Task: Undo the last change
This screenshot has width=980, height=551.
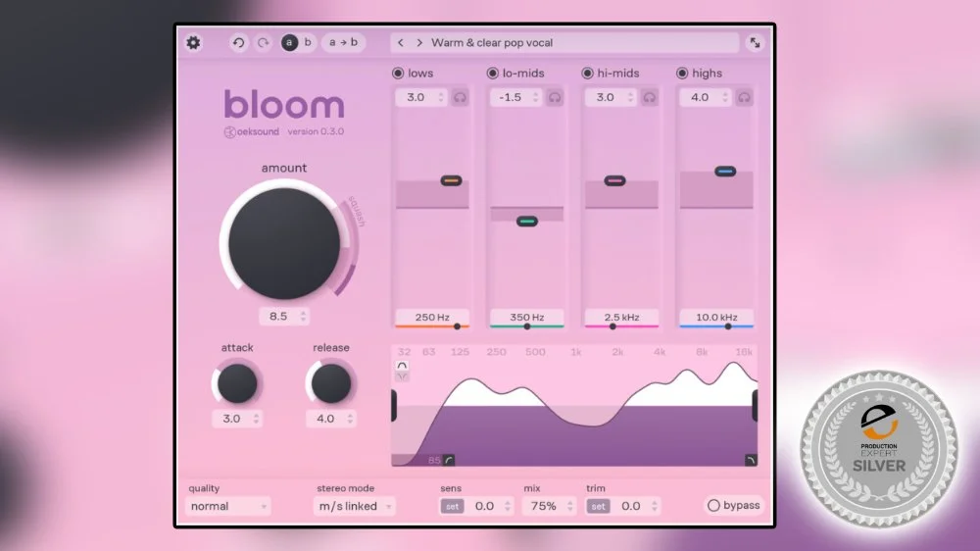Action: click(238, 42)
